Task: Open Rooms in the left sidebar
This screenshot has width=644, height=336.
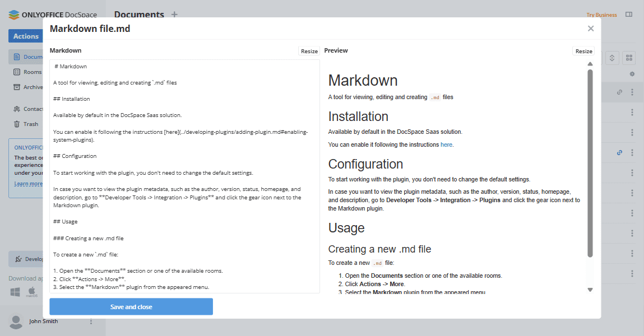Action: [27, 72]
